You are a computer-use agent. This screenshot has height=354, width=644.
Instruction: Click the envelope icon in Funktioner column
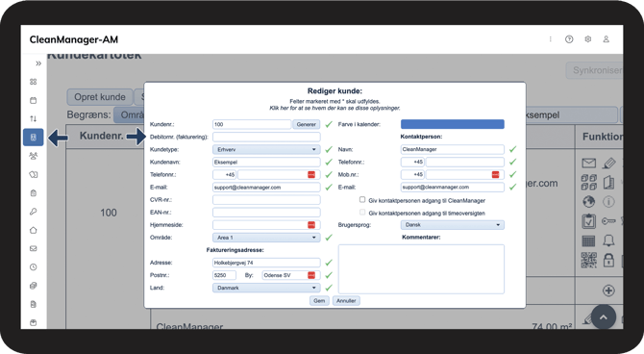588,164
